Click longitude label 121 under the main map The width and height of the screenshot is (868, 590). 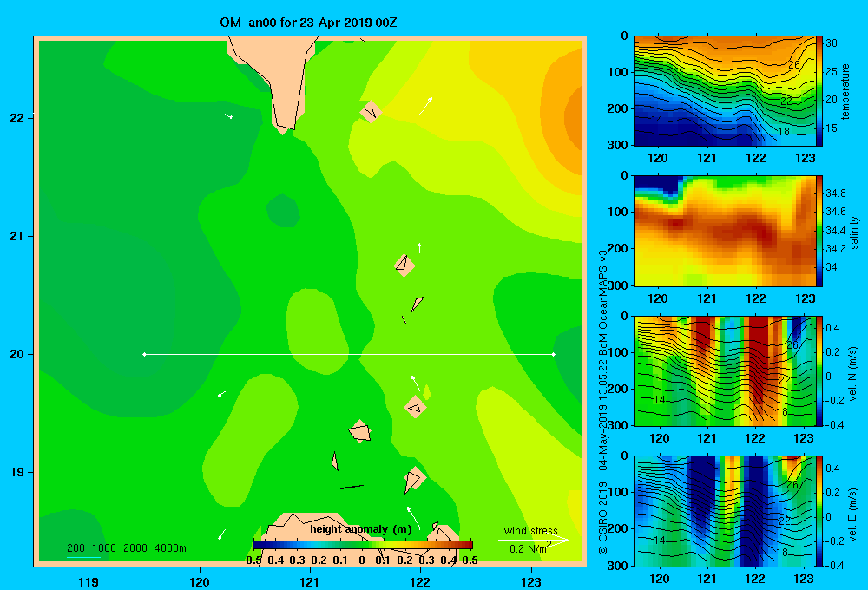click(x=310, y=581)
